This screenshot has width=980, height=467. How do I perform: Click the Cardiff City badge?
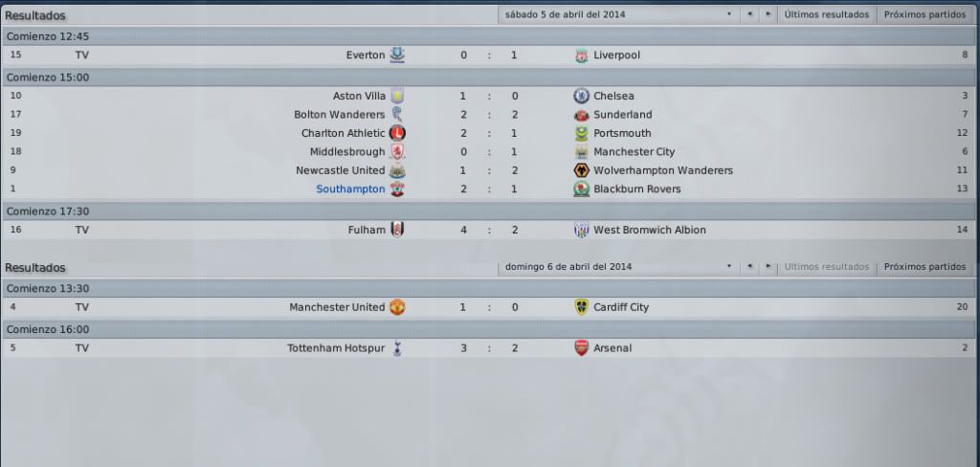pos(581,307)
